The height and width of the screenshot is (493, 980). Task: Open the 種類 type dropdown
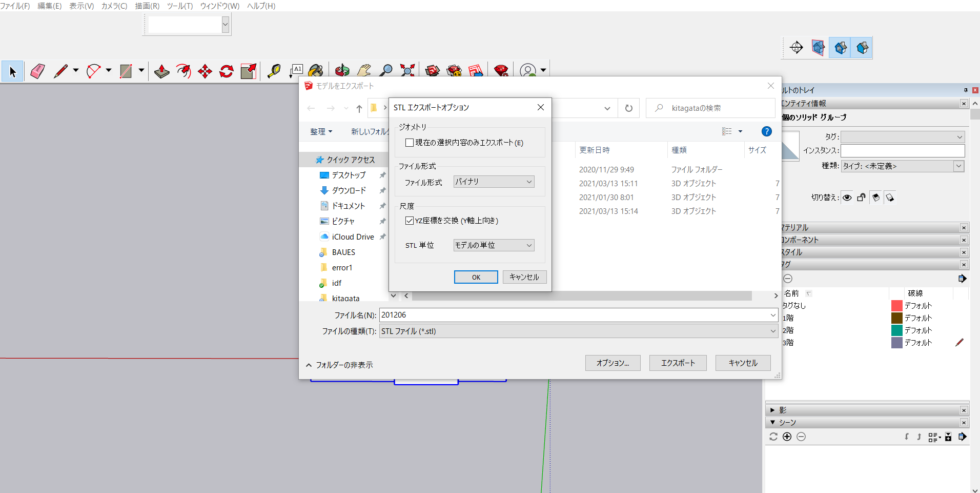(x=903, y=166)
